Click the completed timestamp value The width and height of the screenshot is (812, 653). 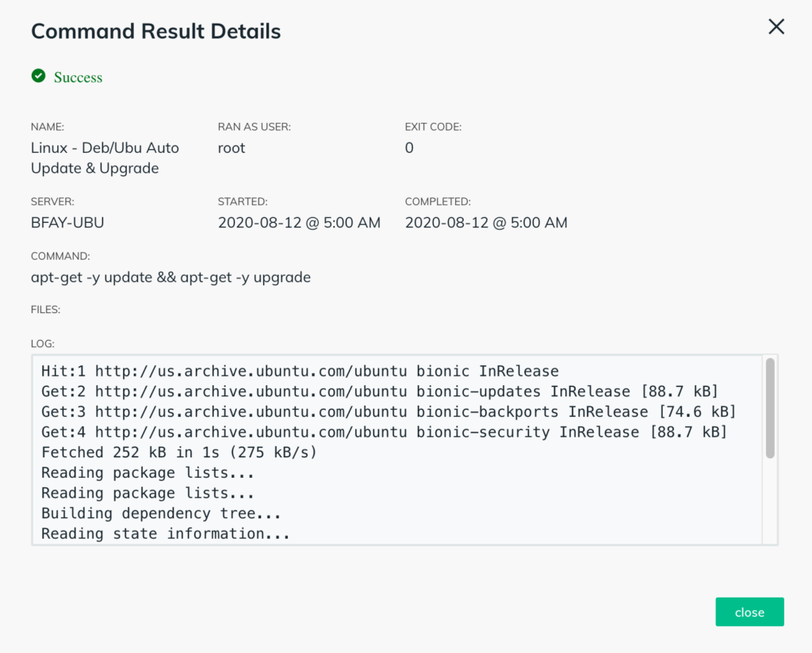486,223
